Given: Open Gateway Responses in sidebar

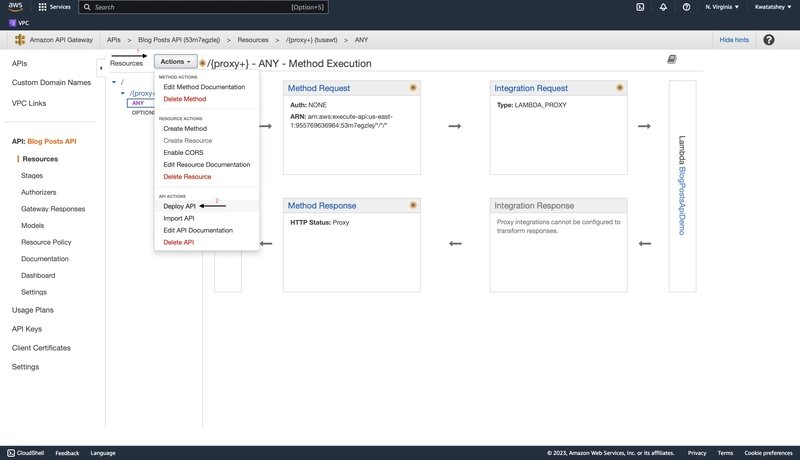Looking at the screenshot, I should [x=53, y=209].
